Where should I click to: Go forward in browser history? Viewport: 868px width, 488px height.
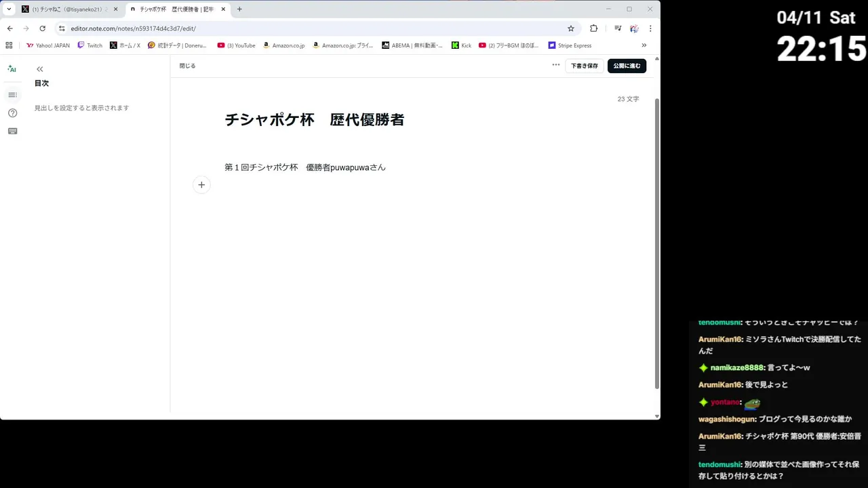26,28
